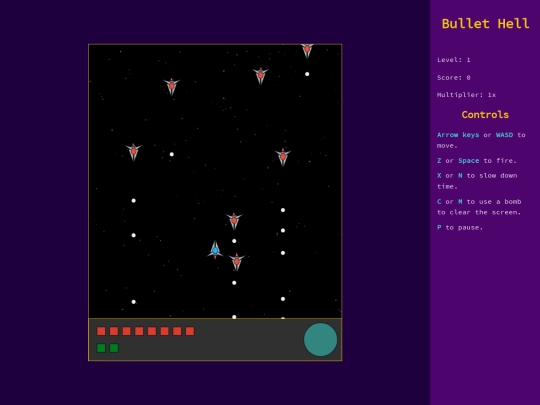The width and height of the screenshot is (540, 405).
Task: Click the fourth red health square
Action: coord(139,331)
